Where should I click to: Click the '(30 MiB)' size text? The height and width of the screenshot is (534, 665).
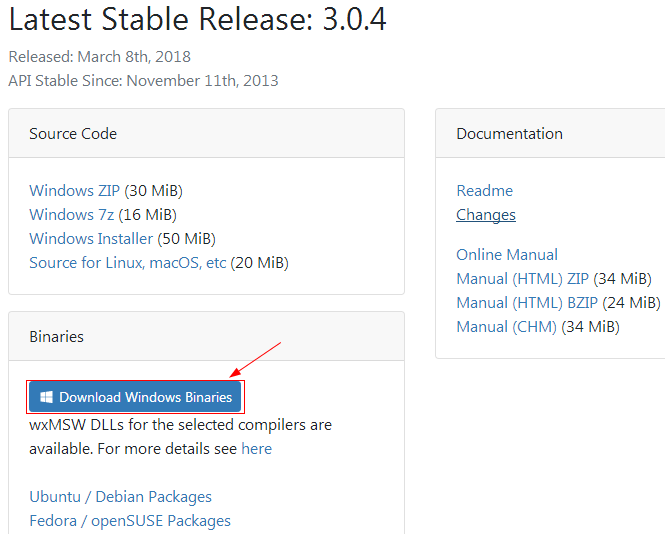154,191
